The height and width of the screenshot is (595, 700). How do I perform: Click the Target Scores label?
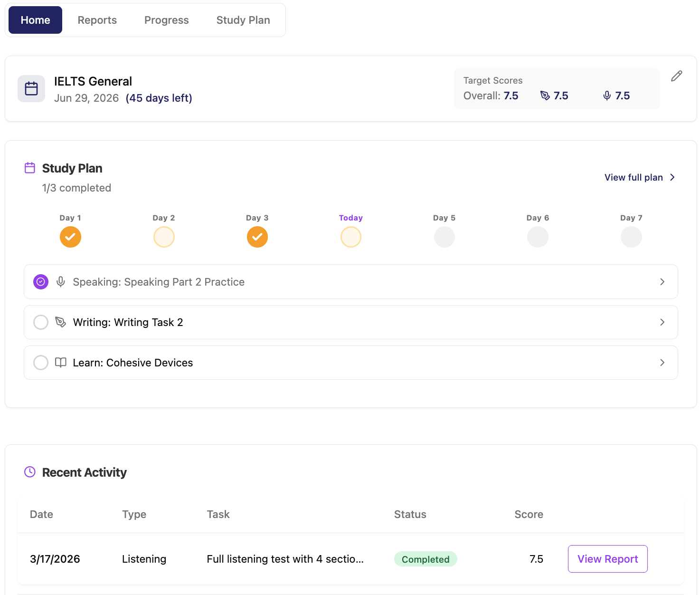click(x=493, y=80)
